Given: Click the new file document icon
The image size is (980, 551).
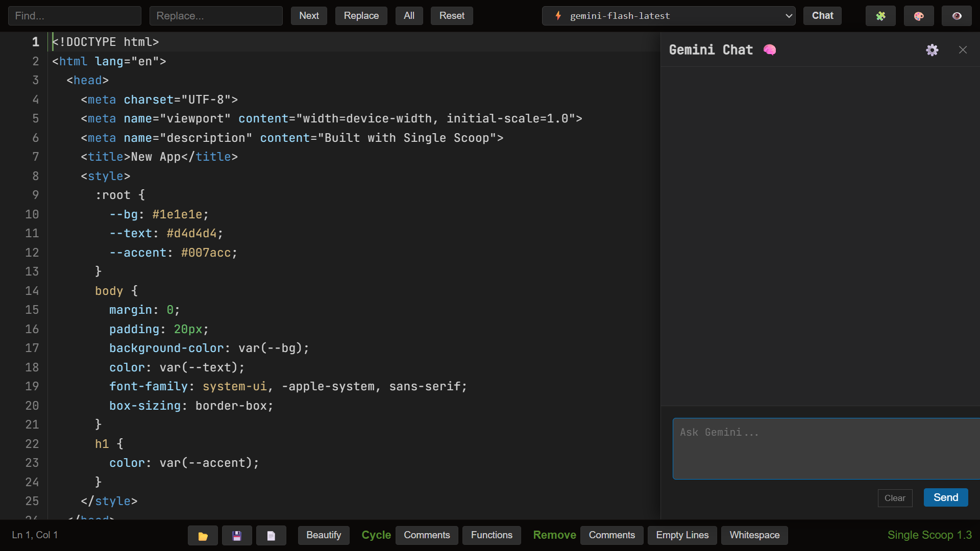Looking at the screenshot, I should click(x=271, y=536).
